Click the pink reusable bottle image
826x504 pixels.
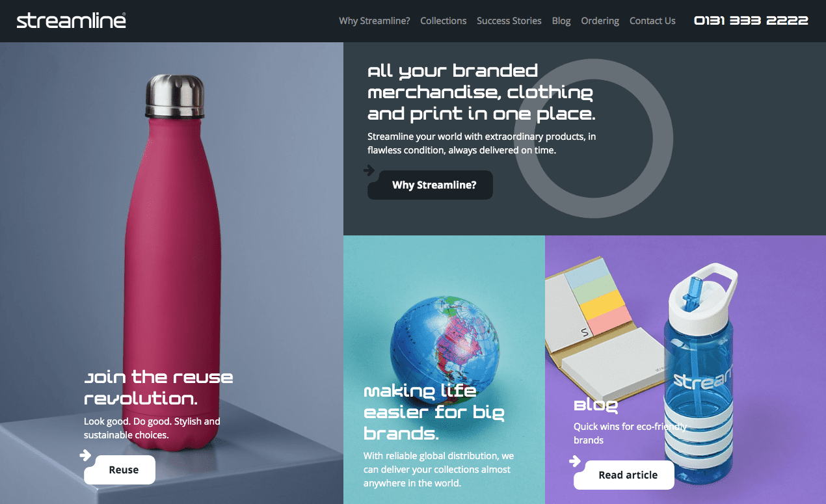point(172,260)
